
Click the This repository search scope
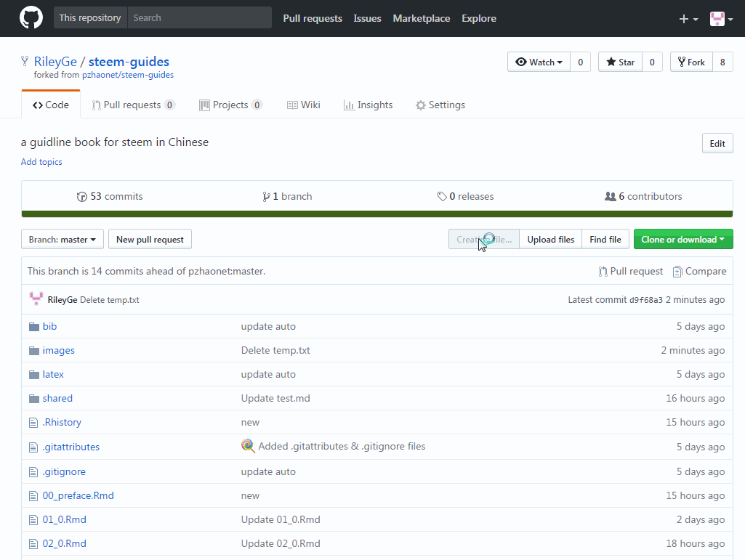[x=90, y=17]
